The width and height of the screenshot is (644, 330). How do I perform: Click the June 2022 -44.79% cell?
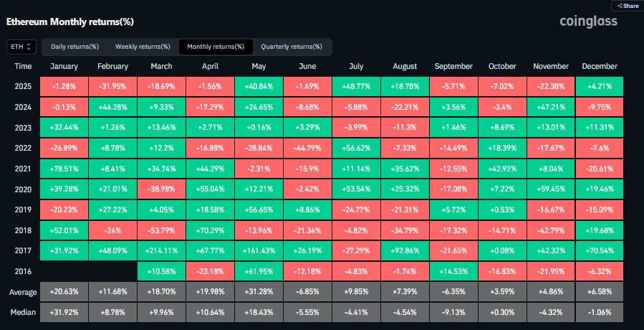point(307,148)
